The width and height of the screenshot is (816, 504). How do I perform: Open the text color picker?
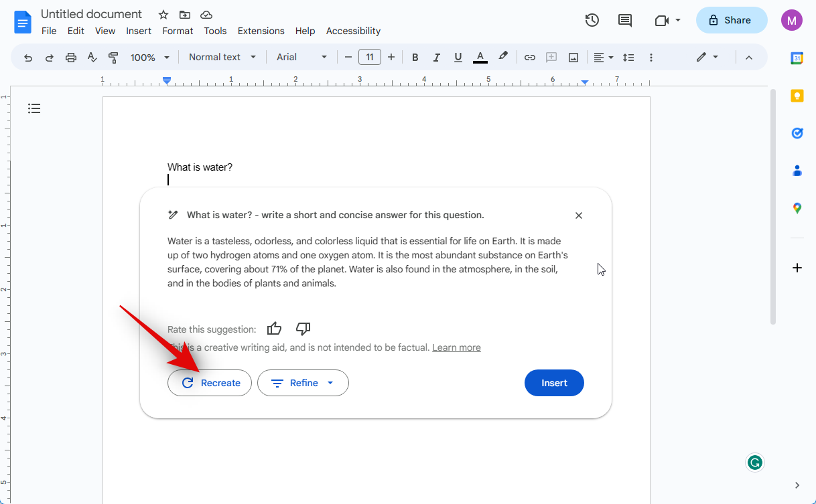click(480, 58)
